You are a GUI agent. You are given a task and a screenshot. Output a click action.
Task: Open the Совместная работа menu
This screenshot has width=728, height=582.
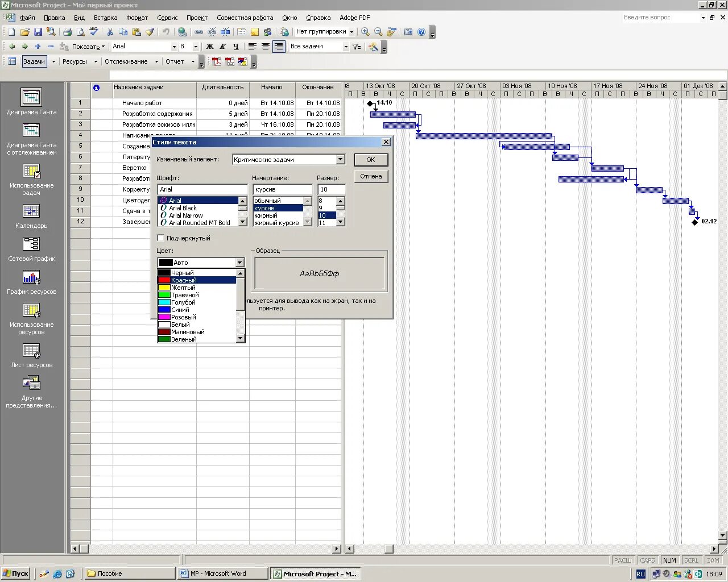click(245, 18)
